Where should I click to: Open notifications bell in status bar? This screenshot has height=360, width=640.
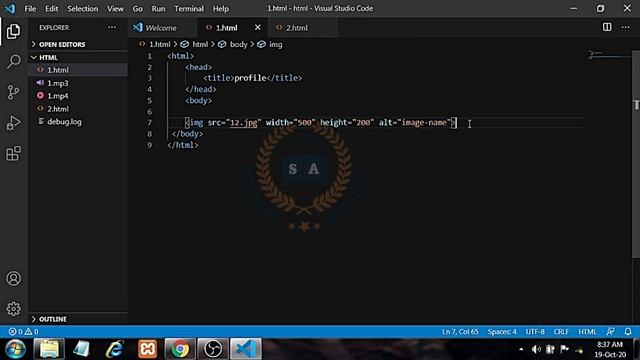(x=628, y=331)
